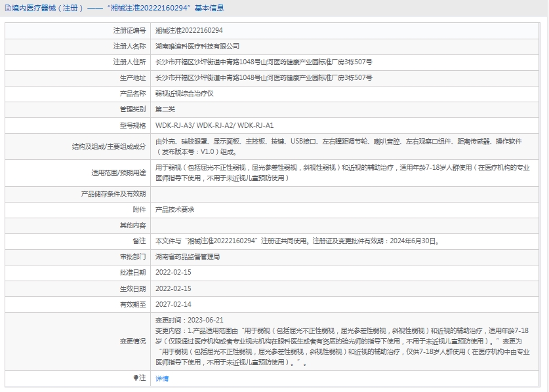Click the model specification WDK-RJ-A3 text
The image size is (549, 392).
coord(173,125)
